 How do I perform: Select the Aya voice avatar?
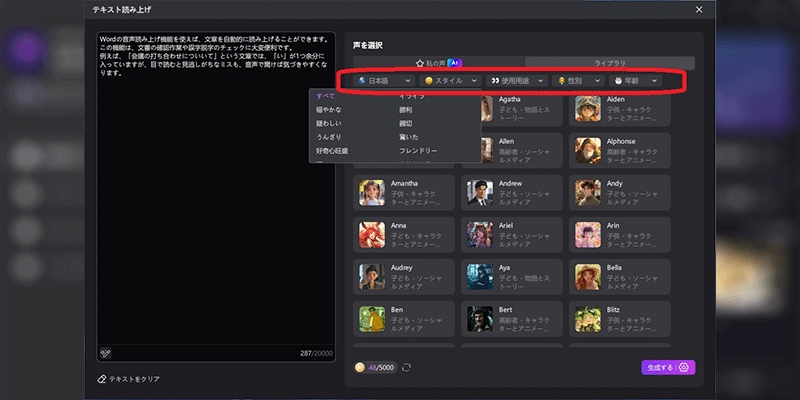(480, 277)
